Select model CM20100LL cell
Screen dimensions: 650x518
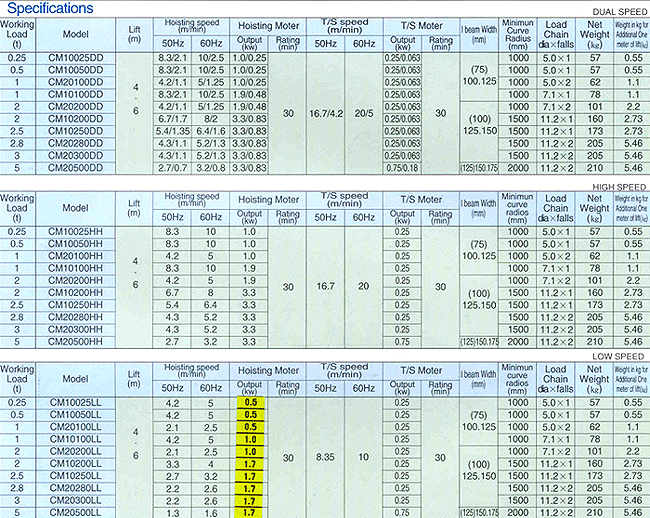click(x=75, y=427)
